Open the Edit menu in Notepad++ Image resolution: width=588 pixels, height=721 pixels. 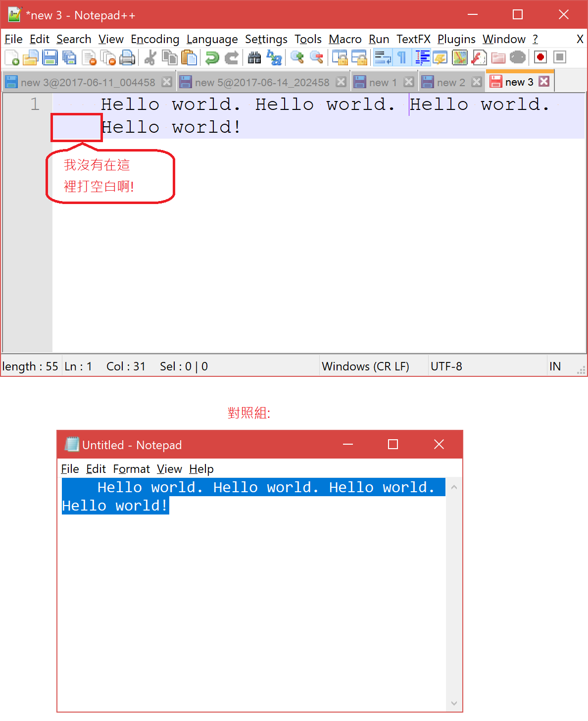[x=40, y=39]
